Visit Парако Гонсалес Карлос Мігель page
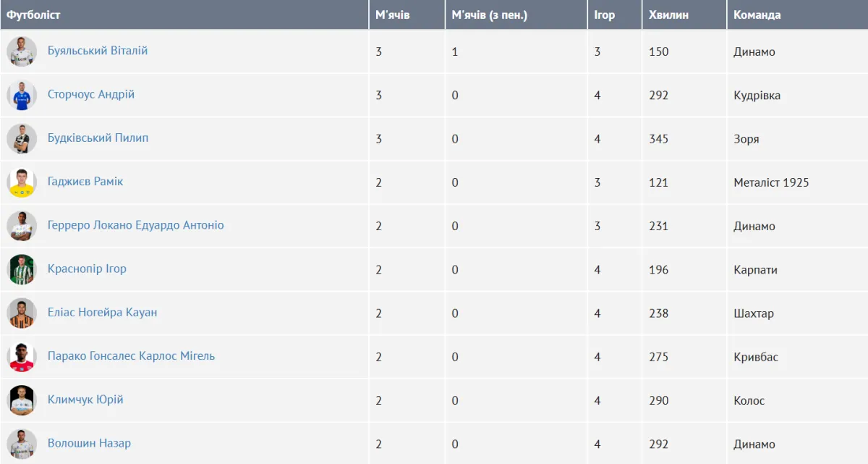 coord(131,355)
